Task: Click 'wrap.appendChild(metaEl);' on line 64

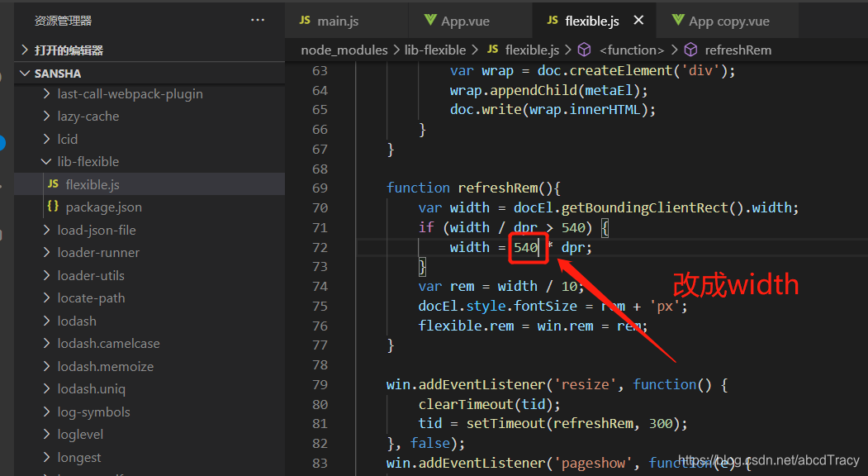Action: 548,90
